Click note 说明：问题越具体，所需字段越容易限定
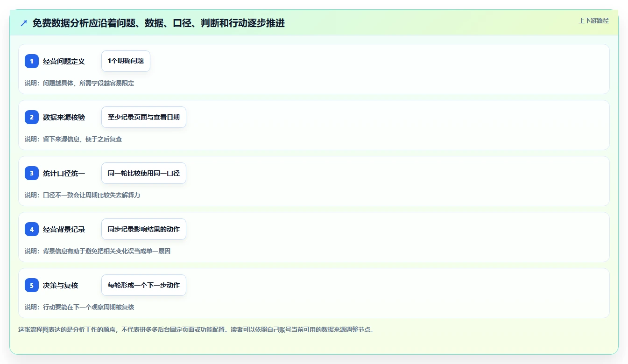The height and width of the screenshot is (364, 628). pos(79,83)
